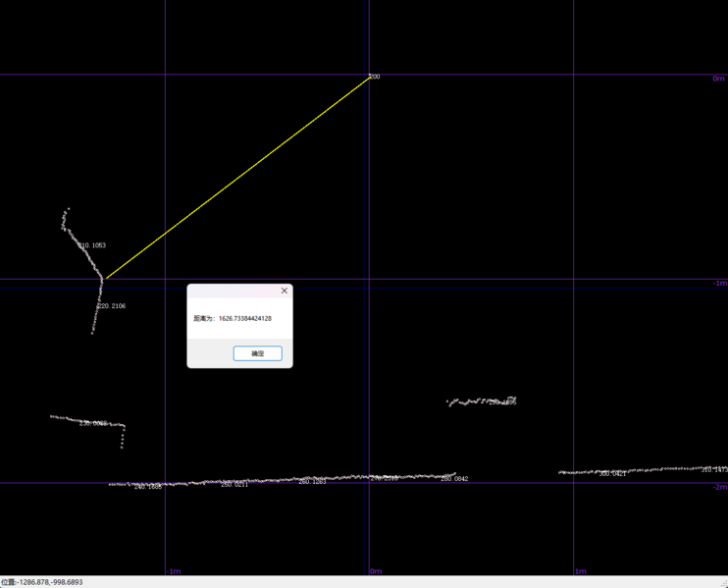
Task: Select the point labeled 210.1053
Action: [92, 245]
